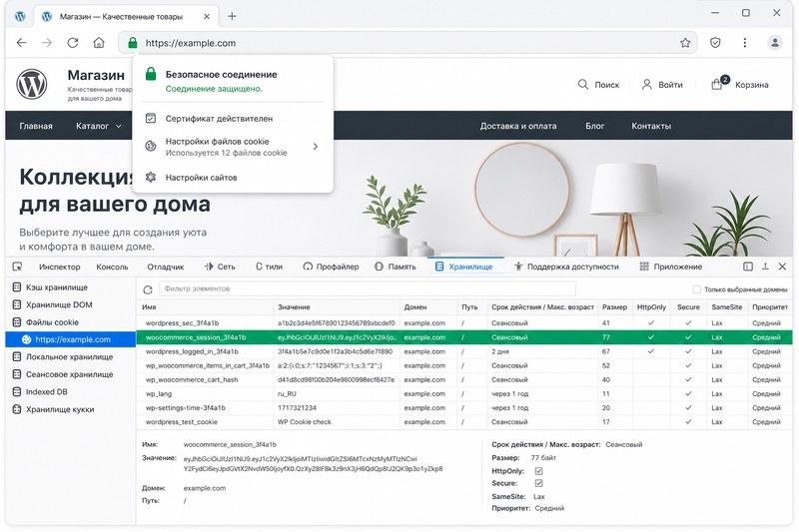799x532 pixels.
Task: Click the pinned WordPress tab icon
Action: (20, 16)
